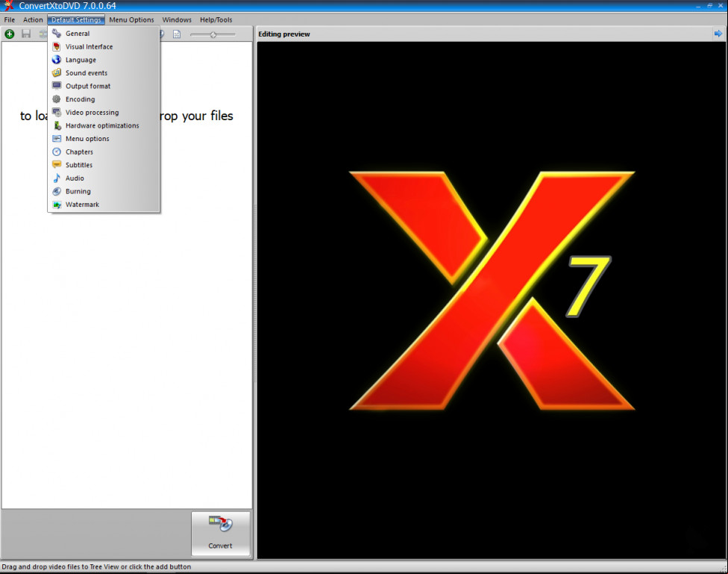This screenshot has width=728, height=574.
Task: Open the File menu
Action: point(9,20)
